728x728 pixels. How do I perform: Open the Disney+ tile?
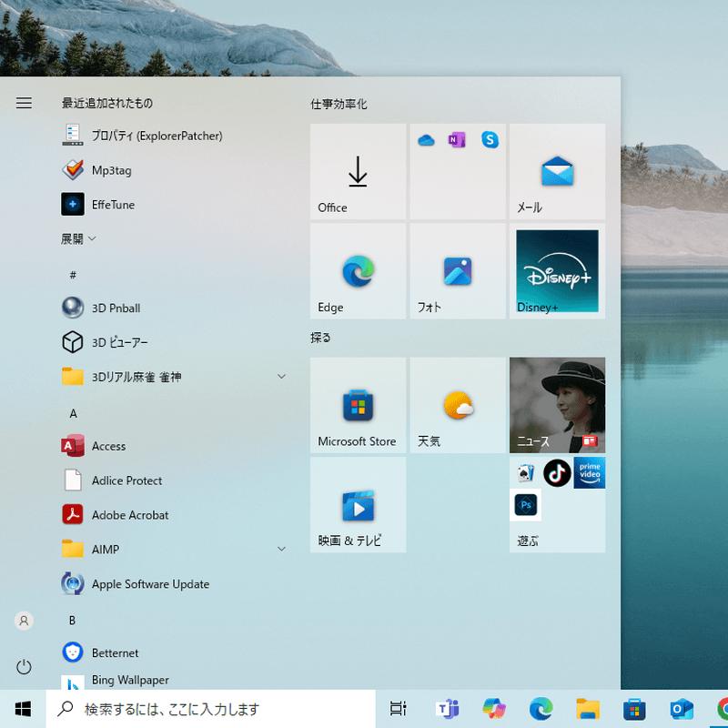click(x=557, y=270)
